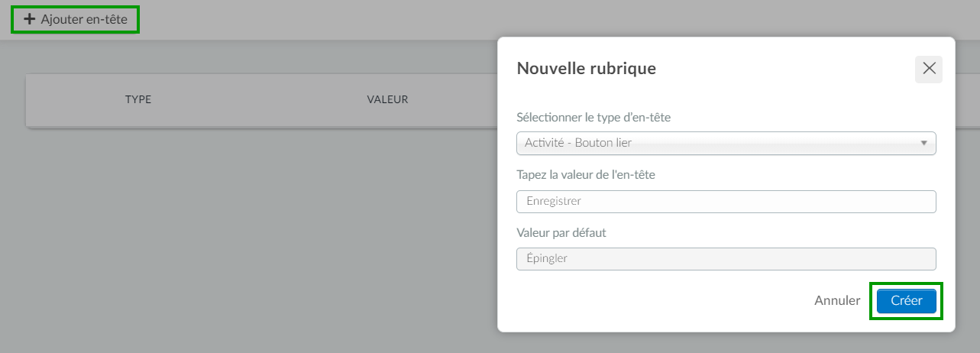Screen dimensions: 980x353
Task: Focus the Enregistrer header value field
Action: point(726,202)
